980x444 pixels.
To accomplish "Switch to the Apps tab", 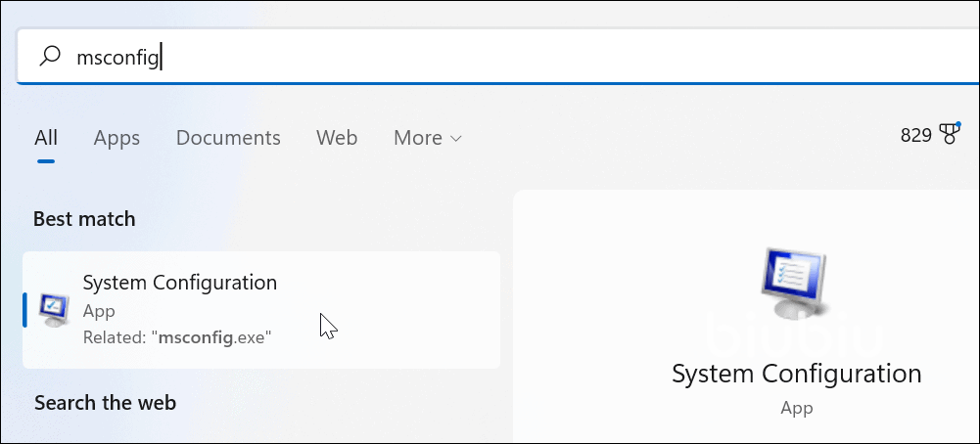I will pos(117,138).
